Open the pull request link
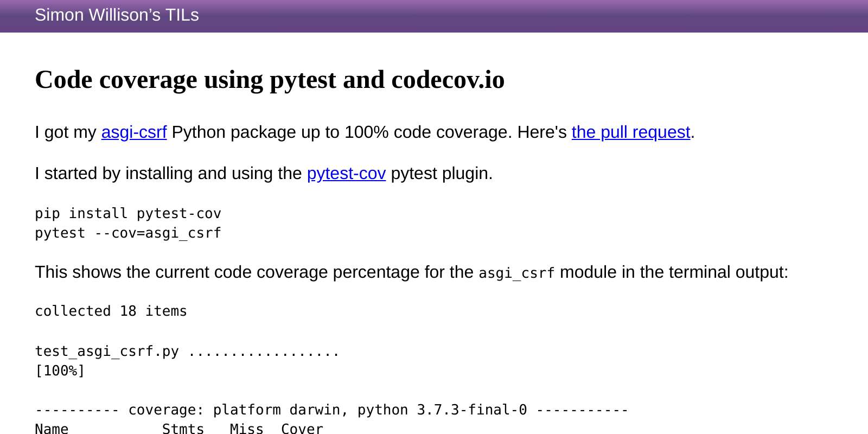Viewport: 868px width, 434px height. pyautogui.click(x=631, y=132)
